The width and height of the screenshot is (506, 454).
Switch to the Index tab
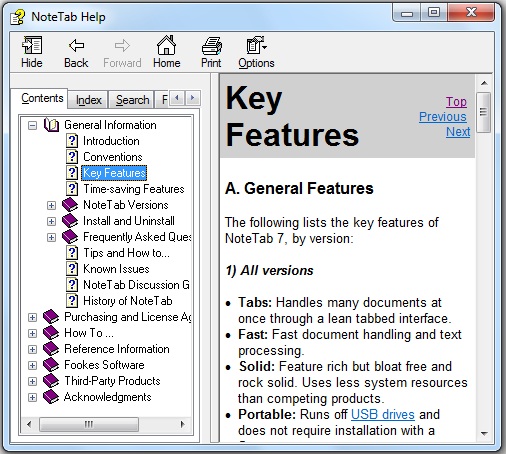pos(88,100)
